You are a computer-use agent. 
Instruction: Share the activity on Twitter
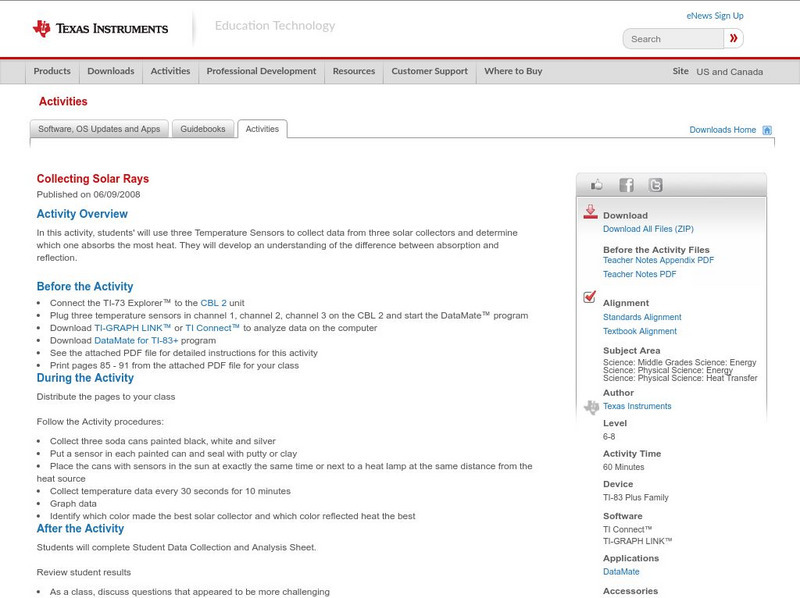[655, 184]
